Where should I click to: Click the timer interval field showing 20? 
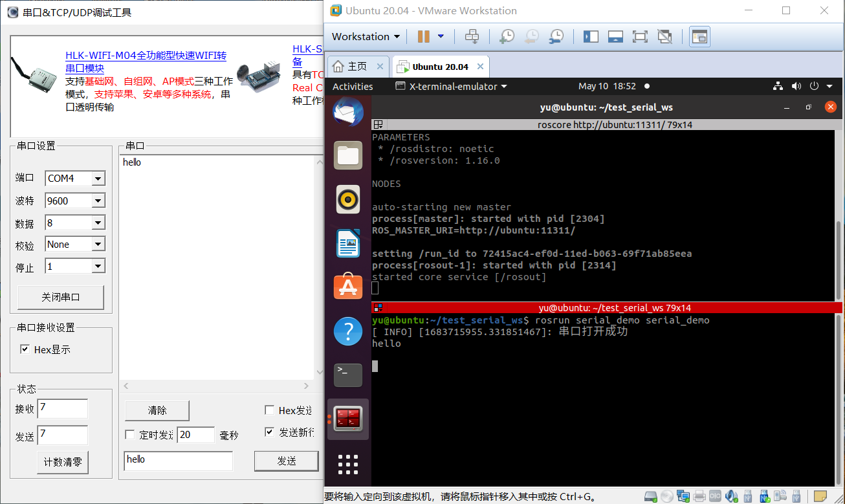195,435
